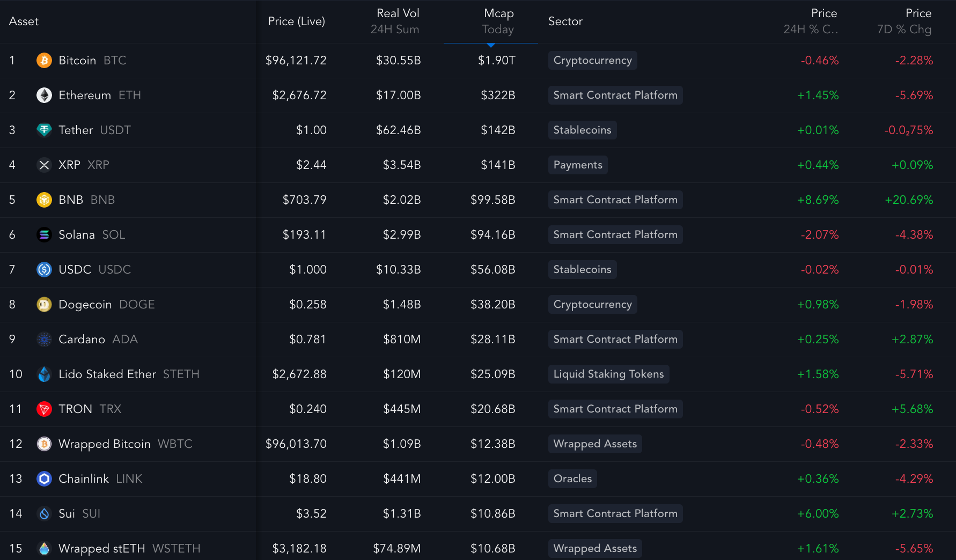Click the Chainlink hexagon icon
This screenshot has width=956, height=560.
pos(44,479)
